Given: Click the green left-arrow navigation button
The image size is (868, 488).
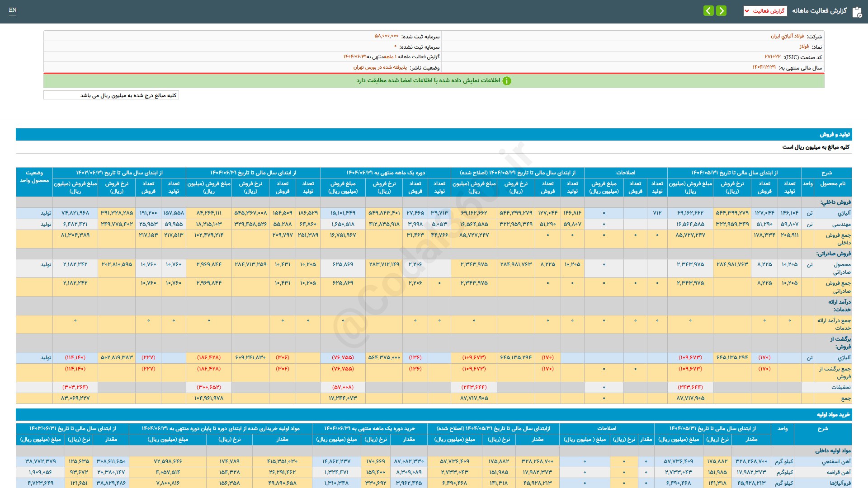Looking at the screenshot, I should tap(708, 10).
